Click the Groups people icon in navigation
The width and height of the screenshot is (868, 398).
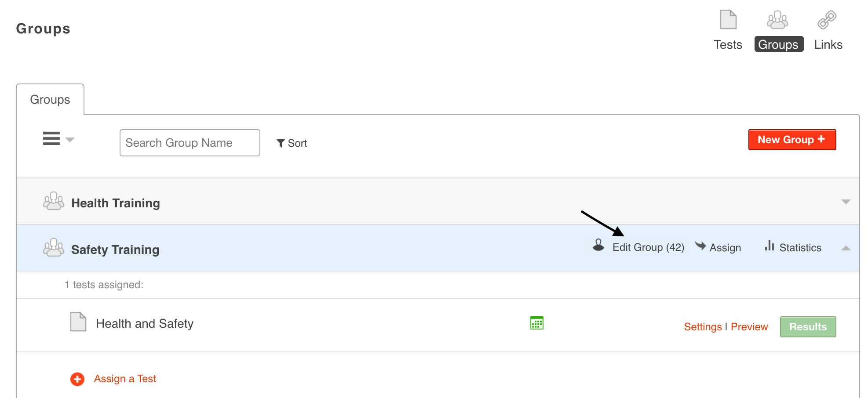tap(777, 20)
